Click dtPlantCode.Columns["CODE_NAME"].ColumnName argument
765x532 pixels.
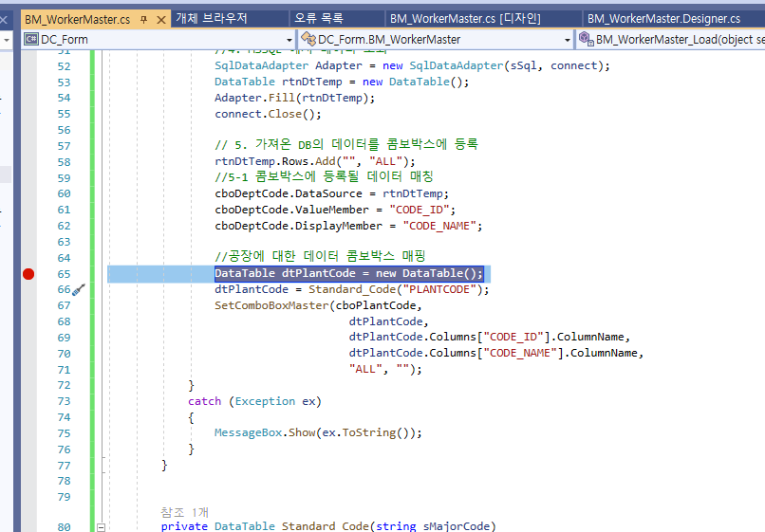click(x=496, y=353)
